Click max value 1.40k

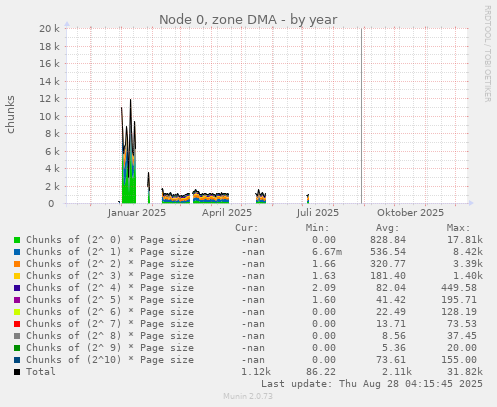[x=468, y=276]
